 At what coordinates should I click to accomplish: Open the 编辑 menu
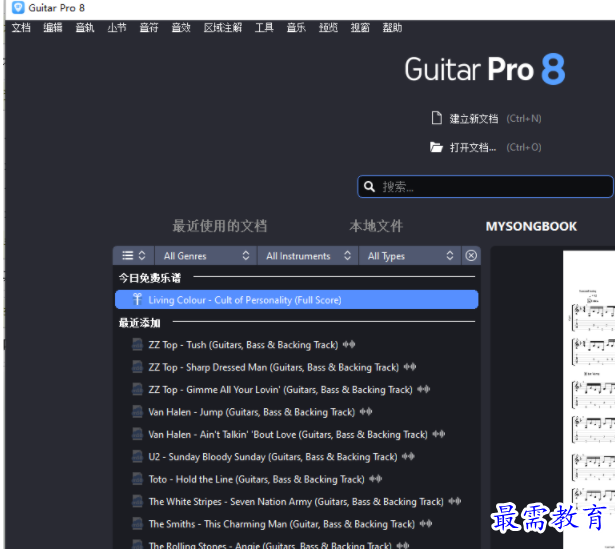53,28
